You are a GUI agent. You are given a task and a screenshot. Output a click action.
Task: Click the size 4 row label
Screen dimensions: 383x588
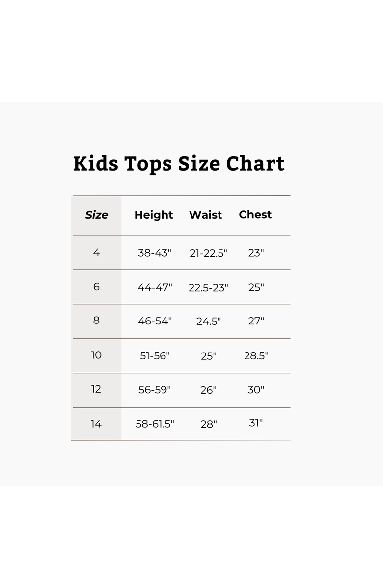pos(96,253)
